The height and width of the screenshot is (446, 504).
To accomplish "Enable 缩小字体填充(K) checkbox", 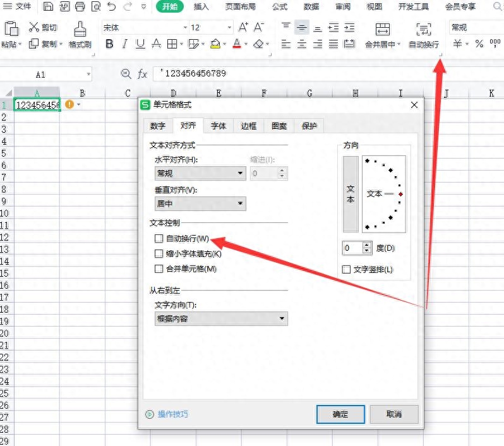I will click(x=159, y=253).
